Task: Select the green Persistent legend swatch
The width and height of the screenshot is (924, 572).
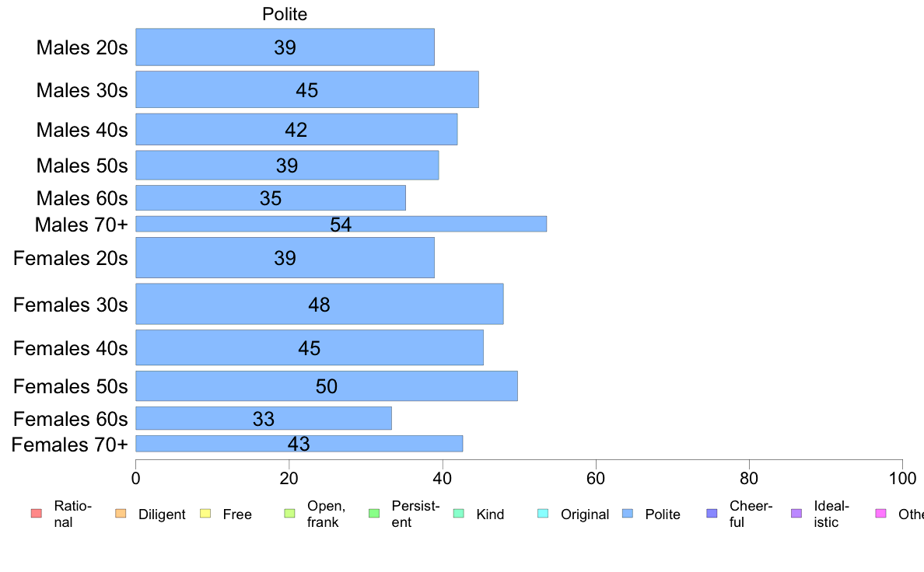Action: (x=374, y=513)
